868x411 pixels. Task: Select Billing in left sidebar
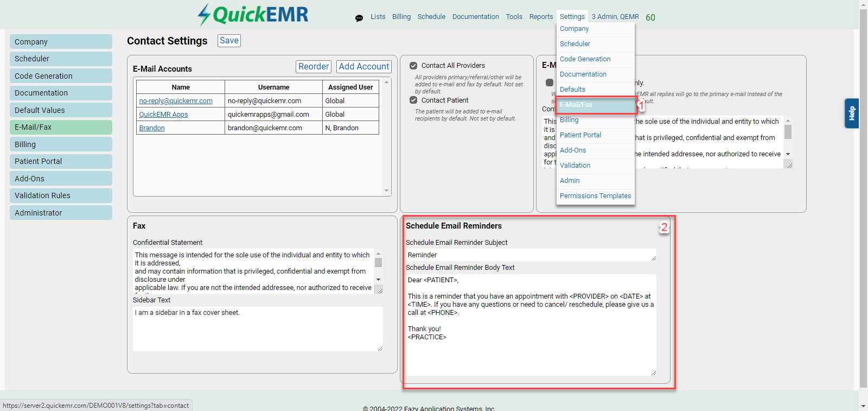coord(61,144)
